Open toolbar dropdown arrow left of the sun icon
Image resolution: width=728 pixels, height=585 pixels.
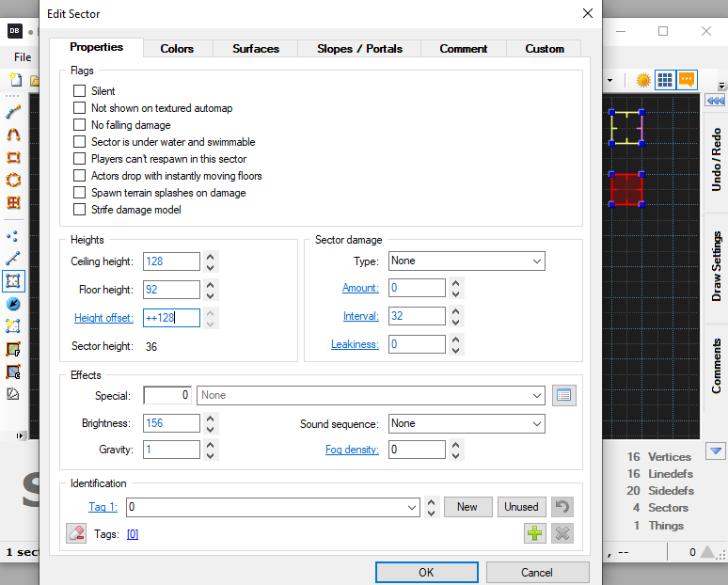coord(609,80)
